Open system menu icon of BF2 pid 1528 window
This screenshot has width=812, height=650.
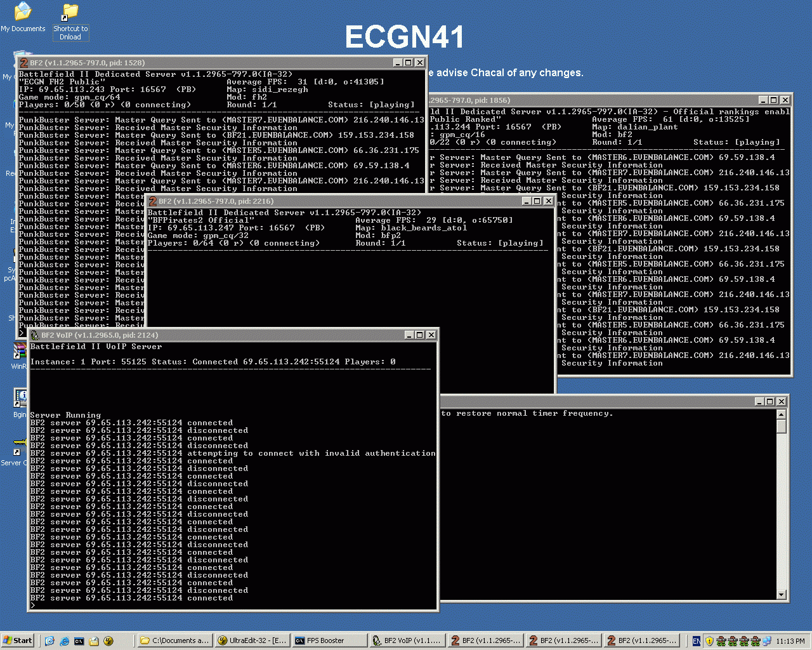tap(23, 63)
